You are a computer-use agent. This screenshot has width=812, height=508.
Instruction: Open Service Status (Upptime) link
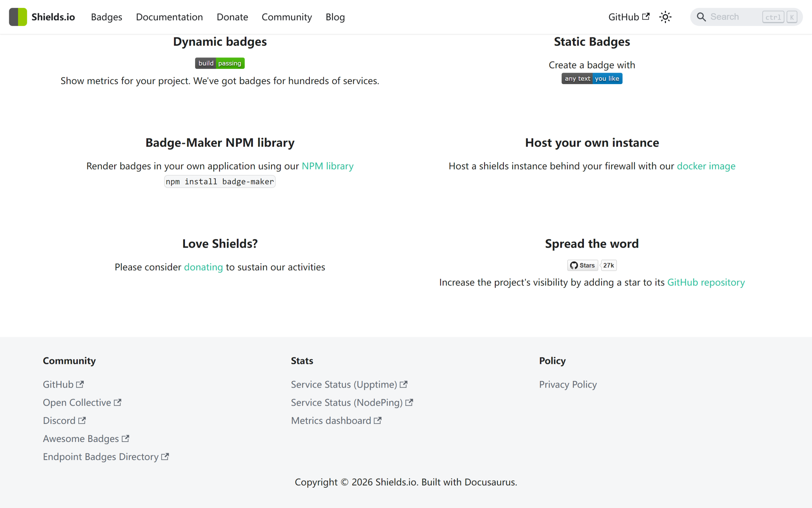(x=349, y=384)
